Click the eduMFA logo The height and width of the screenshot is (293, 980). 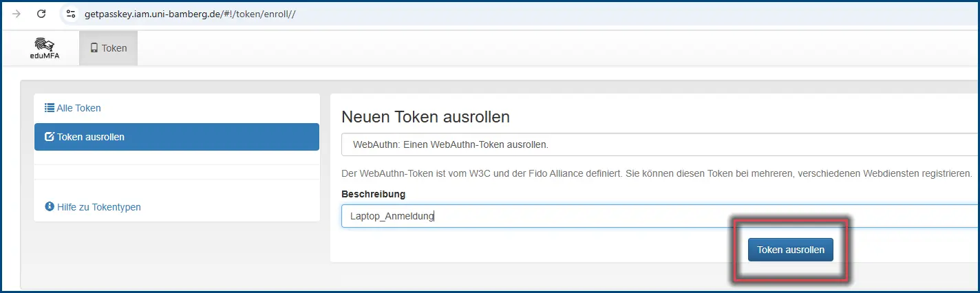(46, 48)
